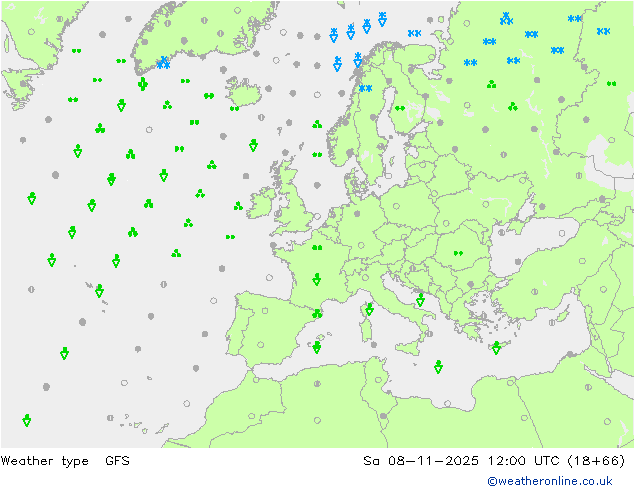Click the shower symbol over Corsica
This screenshot has width=634, height=490.
(369, 309)
